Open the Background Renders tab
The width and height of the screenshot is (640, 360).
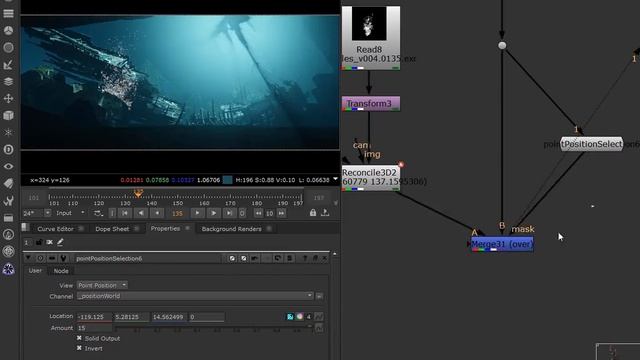[231, 229]
